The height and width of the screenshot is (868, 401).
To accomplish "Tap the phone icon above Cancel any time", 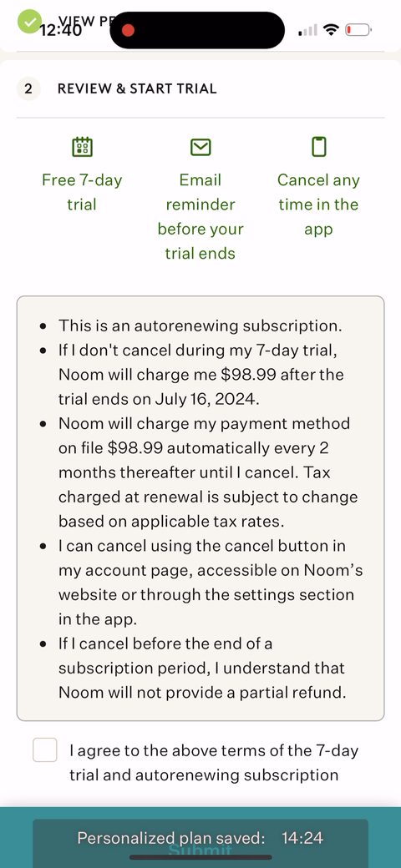I will pos(318,147).
